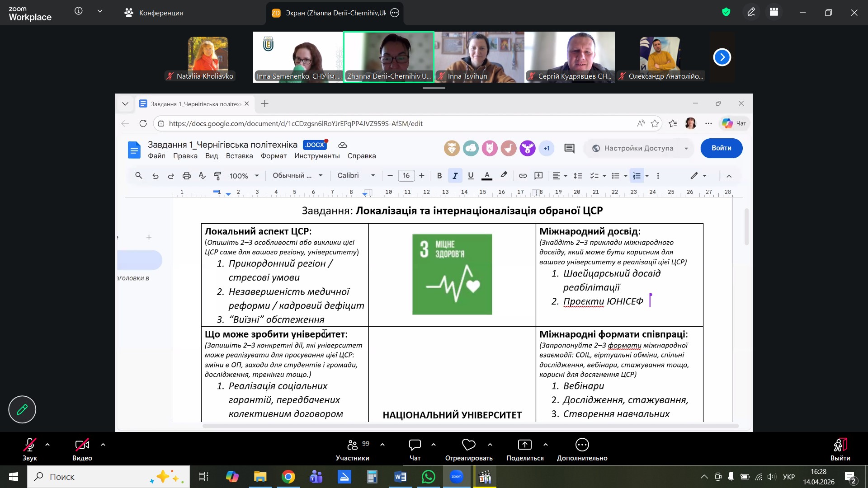
Task: Open the Вставка menu
Action: click(x=239, y=156)
